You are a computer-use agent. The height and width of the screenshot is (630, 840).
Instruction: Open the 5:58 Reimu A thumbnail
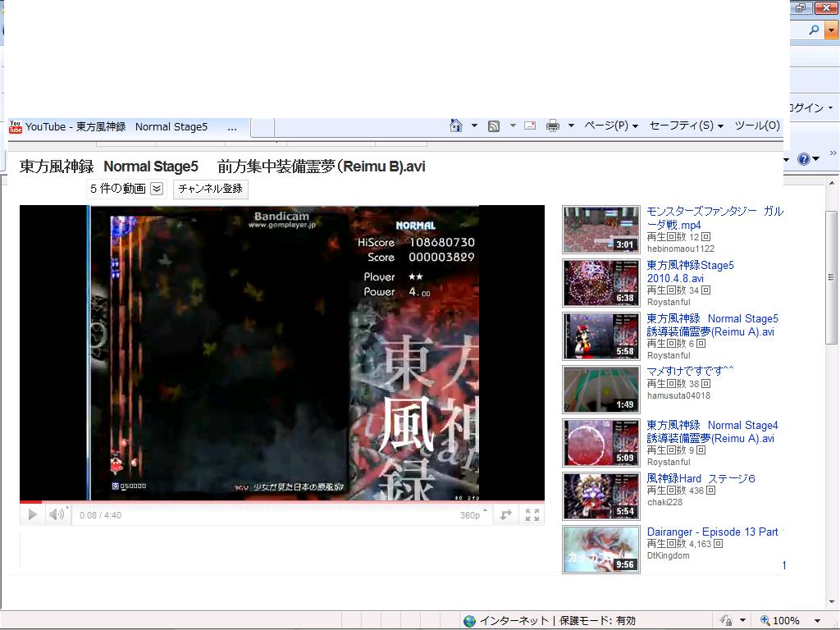(601, 336)
